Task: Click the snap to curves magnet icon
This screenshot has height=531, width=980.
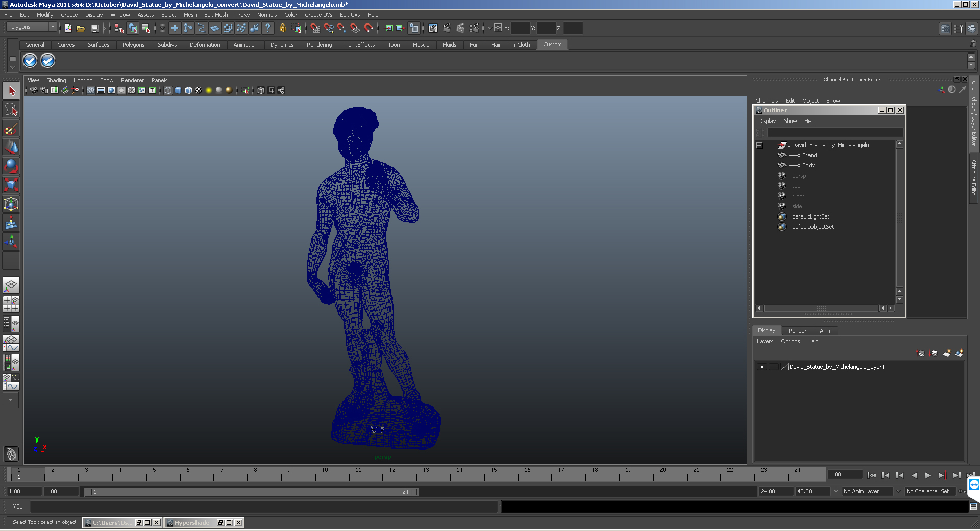Action: tap(329, 28)
